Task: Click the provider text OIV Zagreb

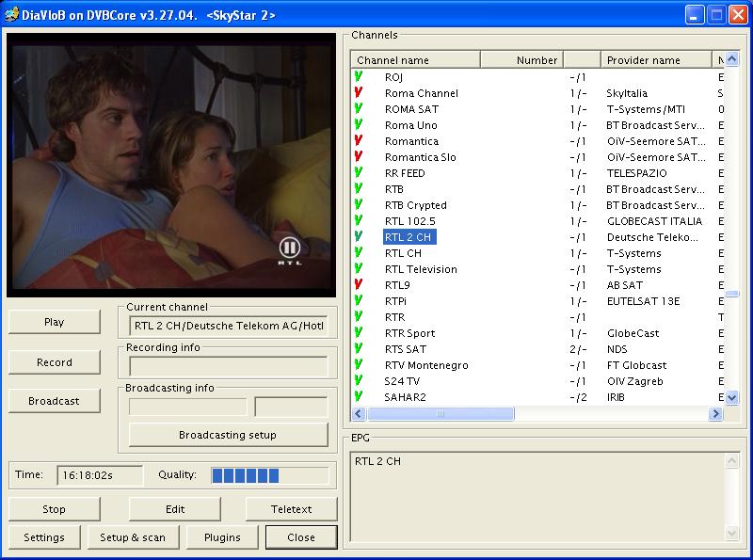Action: click(634, 381)
